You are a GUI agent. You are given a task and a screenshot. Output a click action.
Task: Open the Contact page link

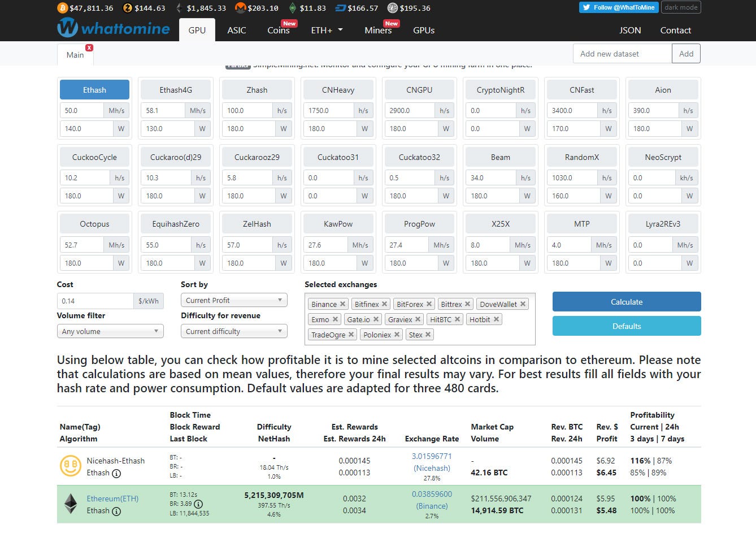coord(676,30)
